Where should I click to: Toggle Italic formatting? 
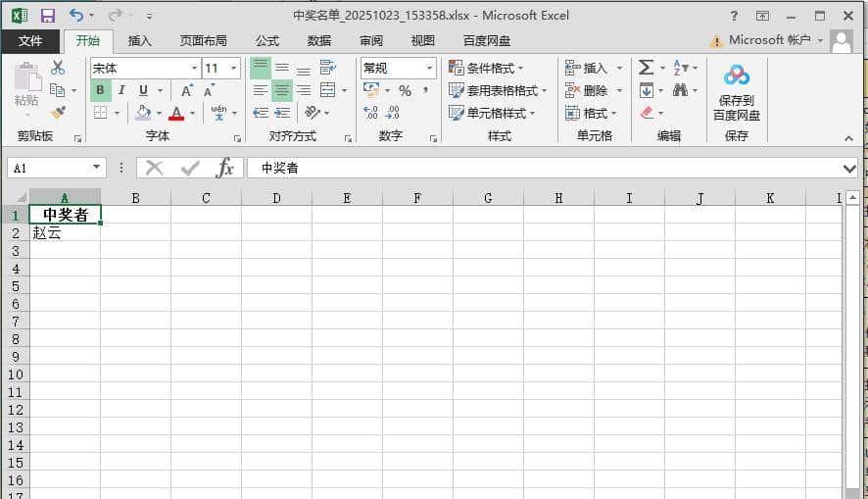pyautogui.click(x=121, y=90)
